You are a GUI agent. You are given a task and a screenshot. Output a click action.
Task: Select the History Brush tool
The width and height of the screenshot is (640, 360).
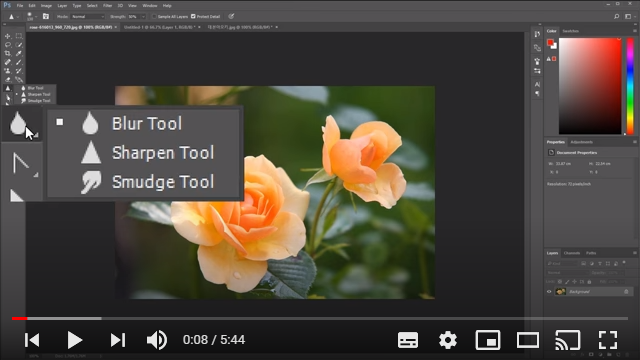pos(19,71)
